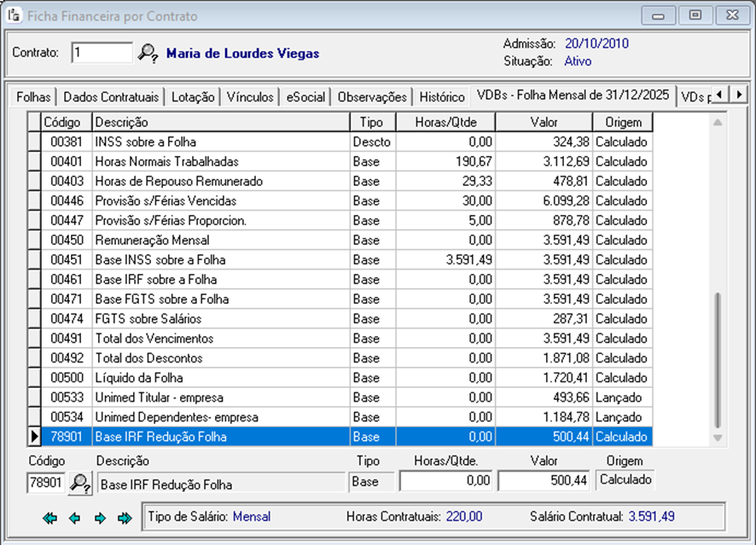756x545 pixels.
Task: Click the grid scroll-up arrow
Action: 717,124
